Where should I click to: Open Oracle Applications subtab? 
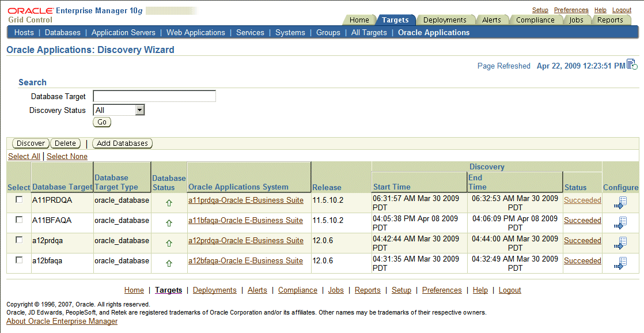(x=434, y=32)
